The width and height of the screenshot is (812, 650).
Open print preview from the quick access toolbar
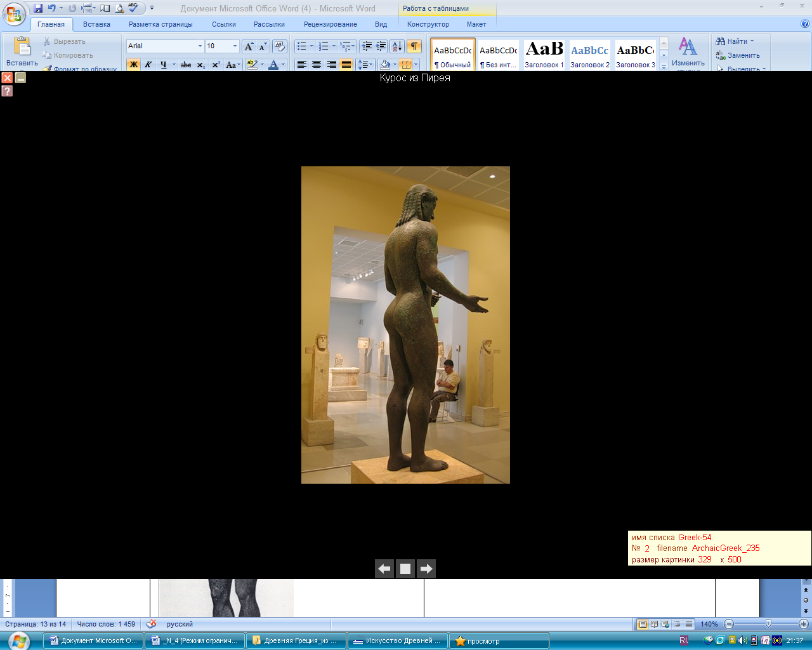pyautogui.click(x=119, y=8)
